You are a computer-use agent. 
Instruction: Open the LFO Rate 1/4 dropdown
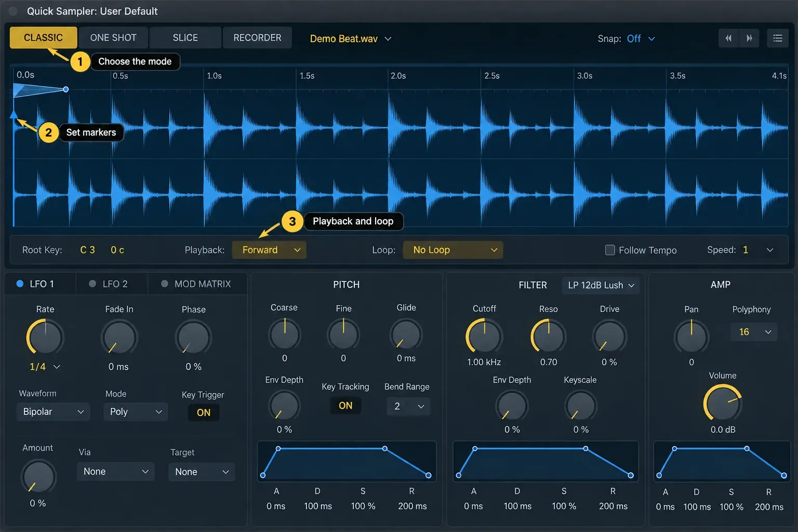pyautogui.click(x=45, y=367)
